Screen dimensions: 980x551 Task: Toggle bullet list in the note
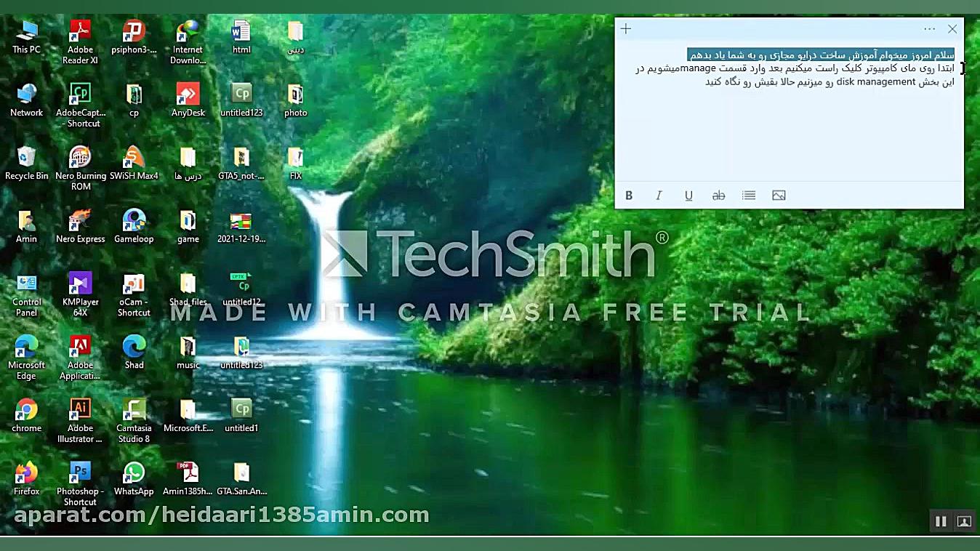(x=749, y=196)
